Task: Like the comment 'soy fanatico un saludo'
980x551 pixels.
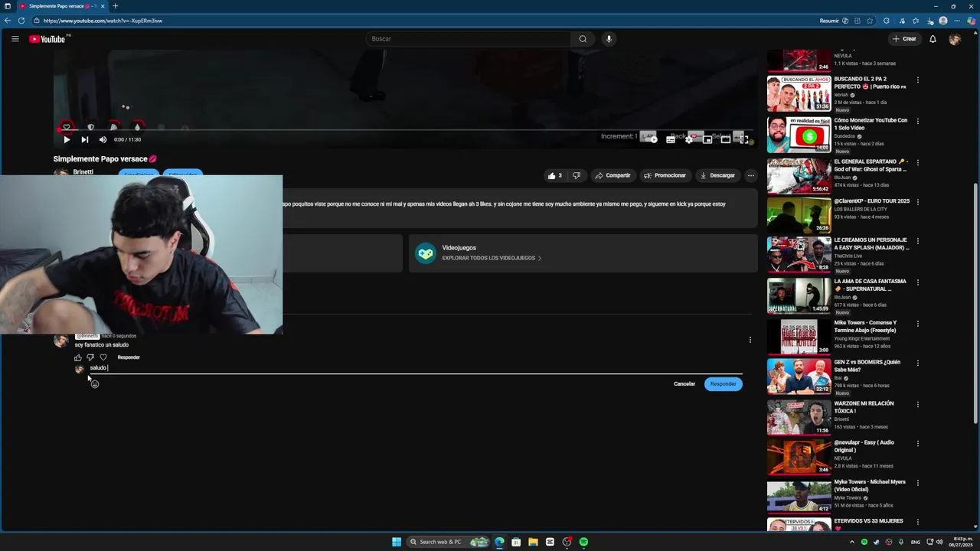Action: [x=78, y=357]
